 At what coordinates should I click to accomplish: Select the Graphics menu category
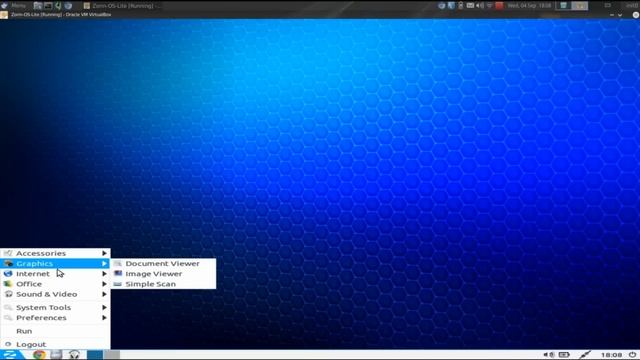click(55, 264)
